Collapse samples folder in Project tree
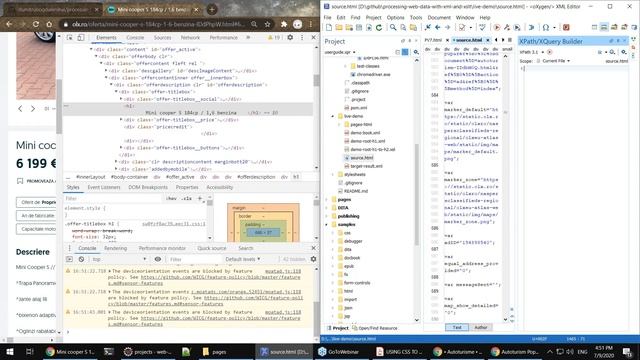 tap(327, 224)
